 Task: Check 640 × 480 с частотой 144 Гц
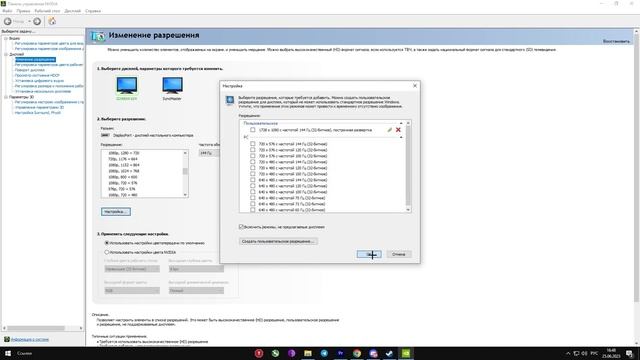coord(253,180)
